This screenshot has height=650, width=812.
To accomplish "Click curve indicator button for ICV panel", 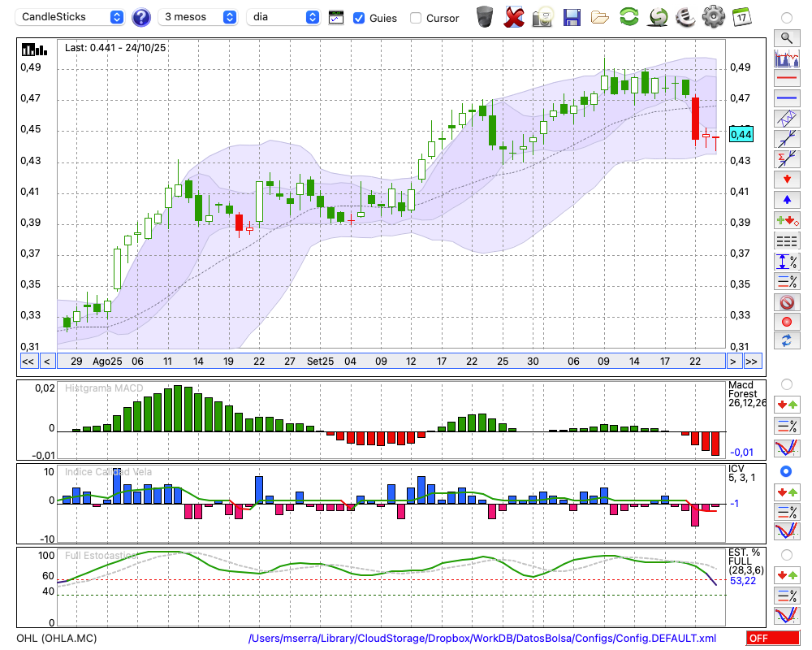I will [787, 531].
